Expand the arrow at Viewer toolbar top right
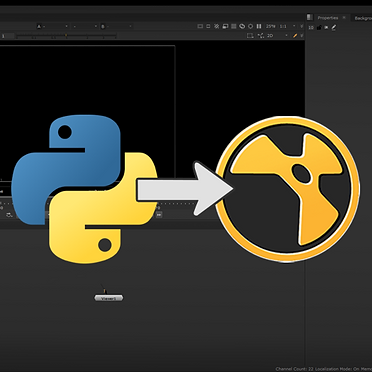Screen dimensions: 372x372 tap(301, 26)
